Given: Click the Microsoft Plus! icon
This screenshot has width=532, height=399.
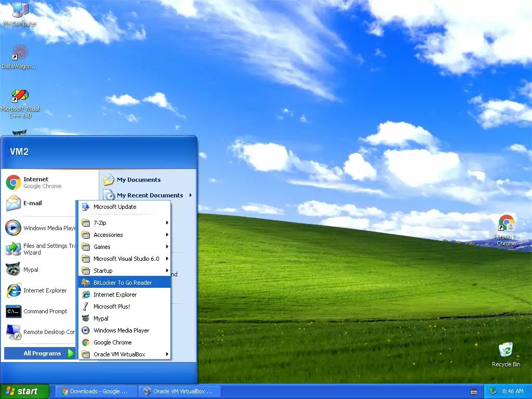Looking at the screenshot, I should (x=86, y=307).
